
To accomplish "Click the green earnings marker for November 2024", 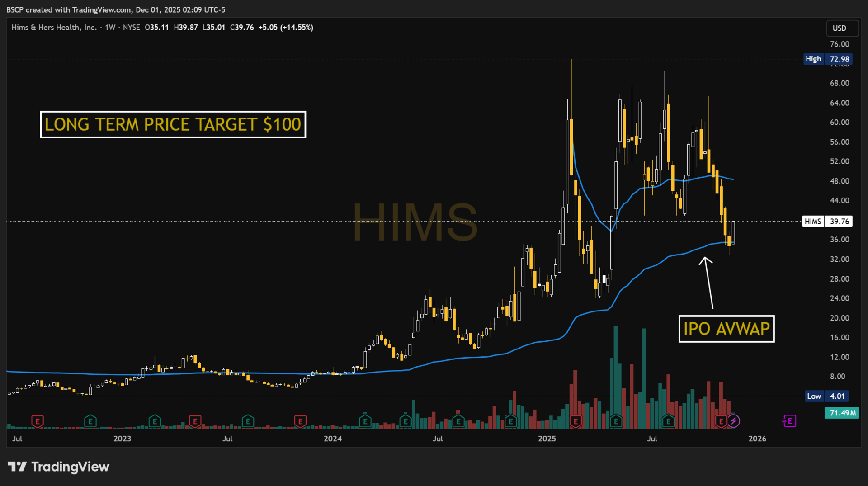I will click(511, 421).
